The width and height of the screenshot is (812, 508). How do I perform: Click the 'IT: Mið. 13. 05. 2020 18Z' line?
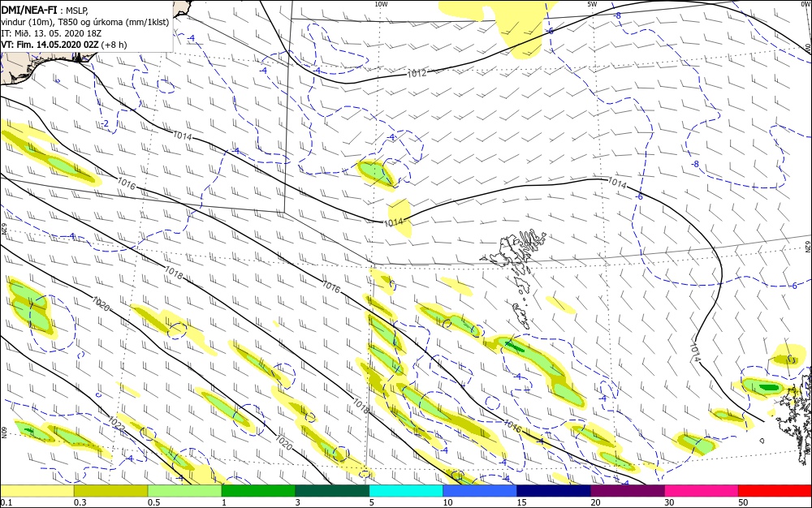click(x=51, y=33)
